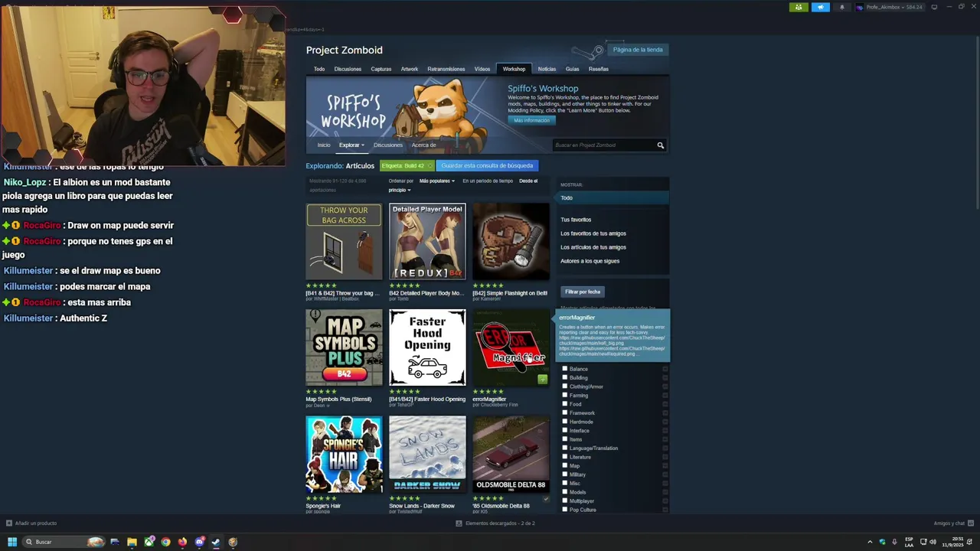The height and width of the screenshot is (551, 980).
Task: Click Añadir un producto plus icon
Action: 9,523
